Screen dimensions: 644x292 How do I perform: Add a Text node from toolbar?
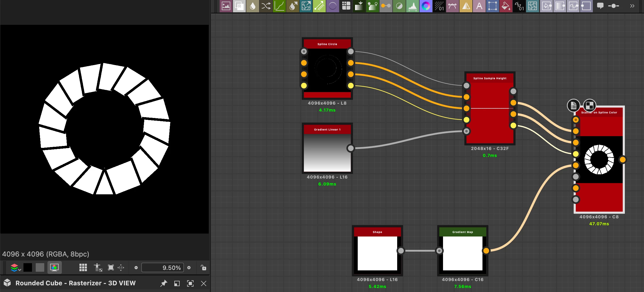[x=479, y=6]
